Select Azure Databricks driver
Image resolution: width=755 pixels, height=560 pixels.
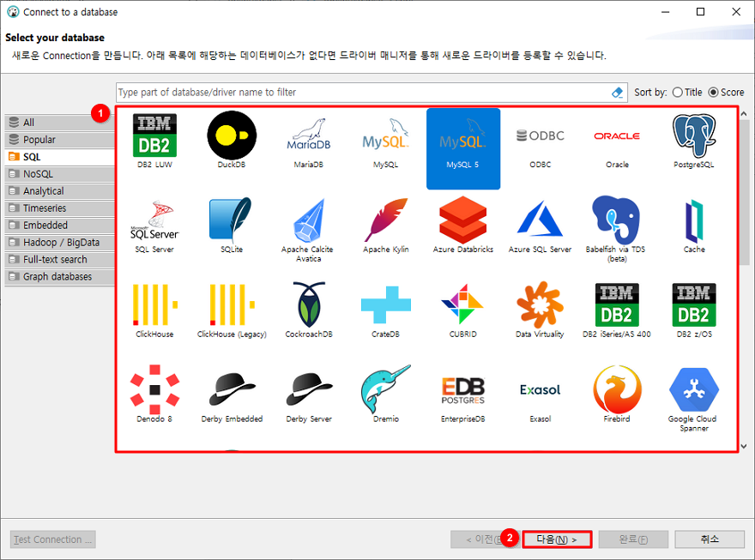pos(462,224)
